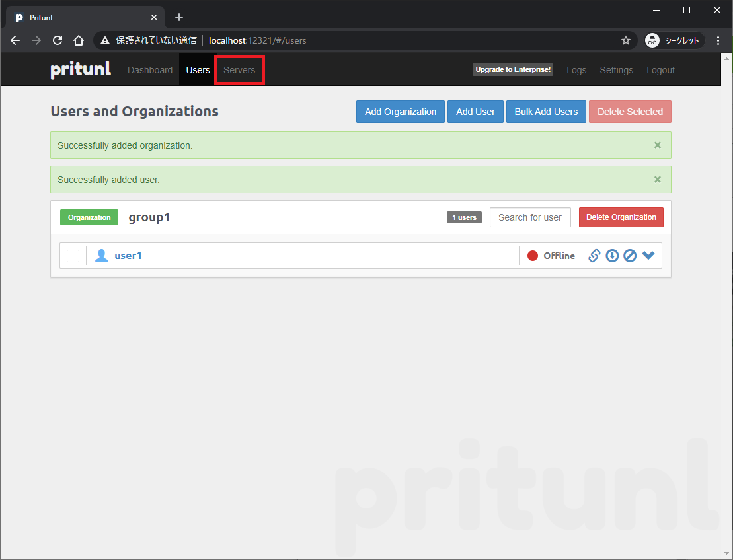
Task: Reload the page
Action: [57, 41]
